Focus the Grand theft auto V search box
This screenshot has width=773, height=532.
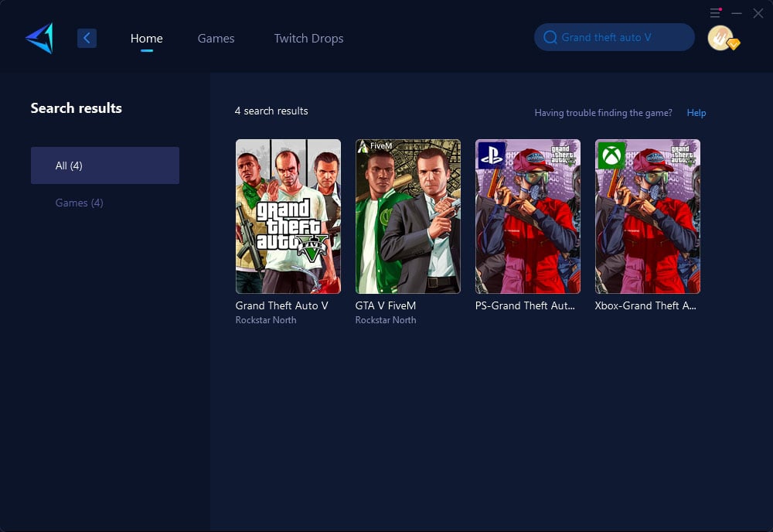[615, 37]
